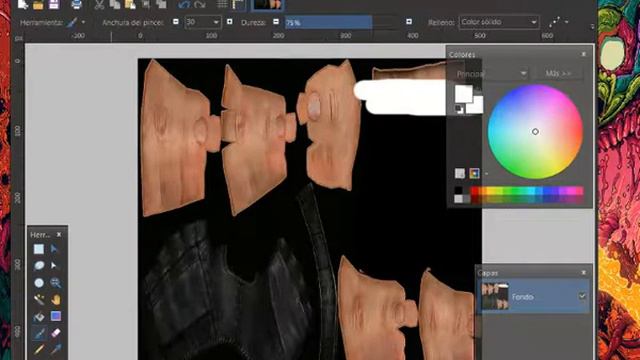Select the primary color swatch
640x360 pixels.
(463, 93)
